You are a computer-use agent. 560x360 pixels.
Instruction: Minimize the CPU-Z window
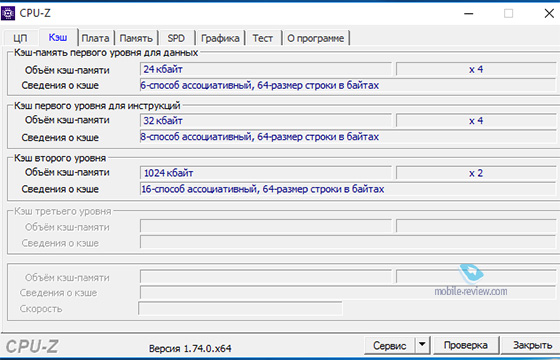pos(469,14)
